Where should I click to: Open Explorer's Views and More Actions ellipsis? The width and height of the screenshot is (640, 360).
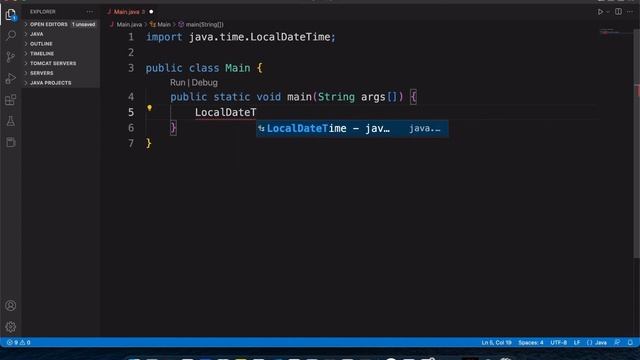coord(90,12)
